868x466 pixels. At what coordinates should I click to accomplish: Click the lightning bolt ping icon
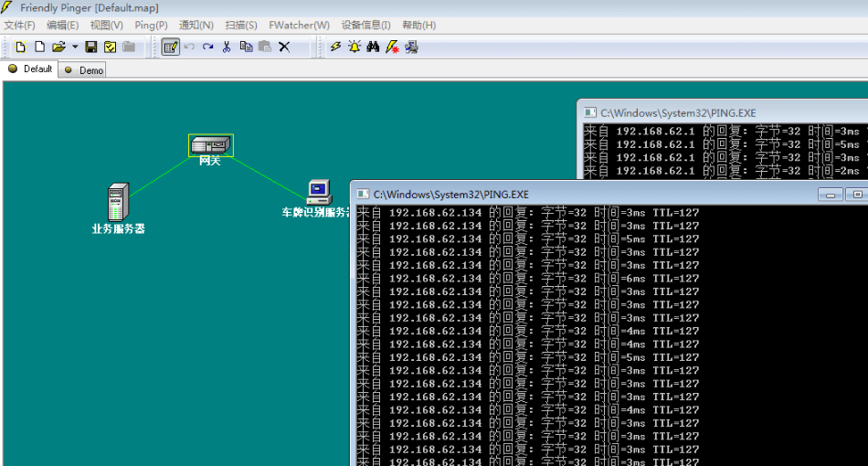(335, 47)
